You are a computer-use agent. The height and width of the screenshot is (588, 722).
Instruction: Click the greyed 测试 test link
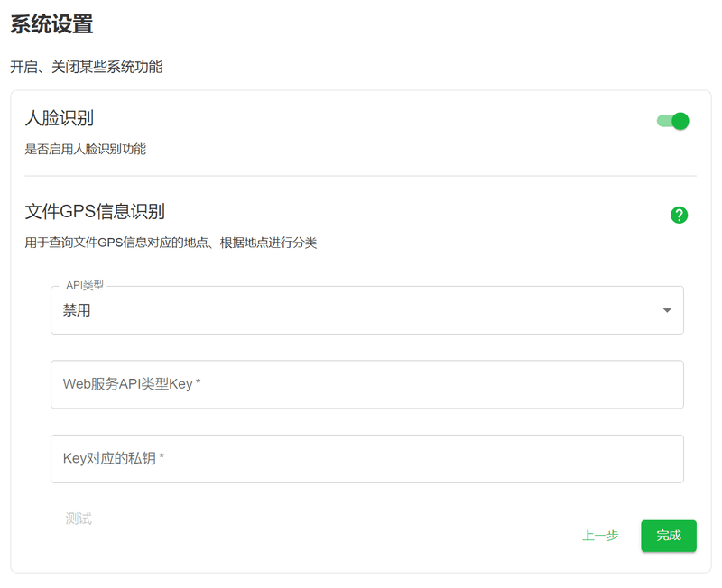(78, 518)
